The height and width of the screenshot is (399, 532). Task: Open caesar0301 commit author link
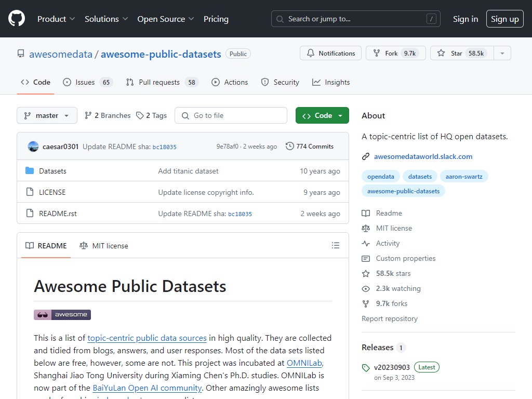(60, 147)
